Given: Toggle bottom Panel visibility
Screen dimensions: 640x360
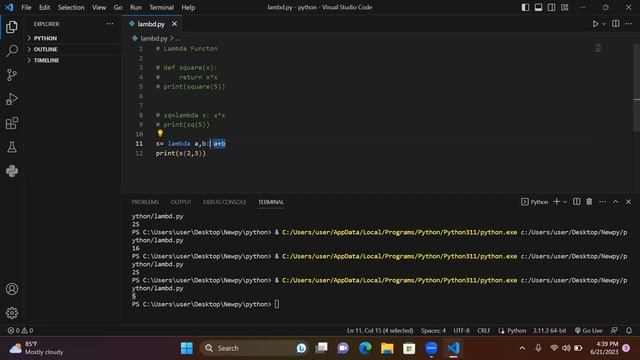Looking at the screenshot, I should coord(538,7).
